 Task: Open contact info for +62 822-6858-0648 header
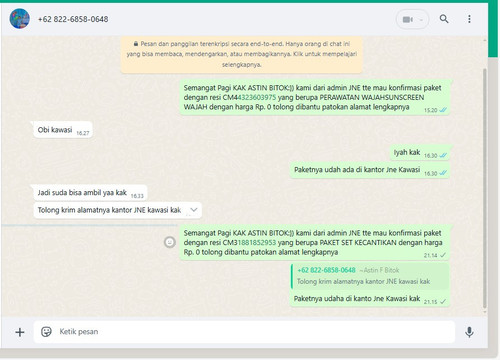click(x=73, y=19)
